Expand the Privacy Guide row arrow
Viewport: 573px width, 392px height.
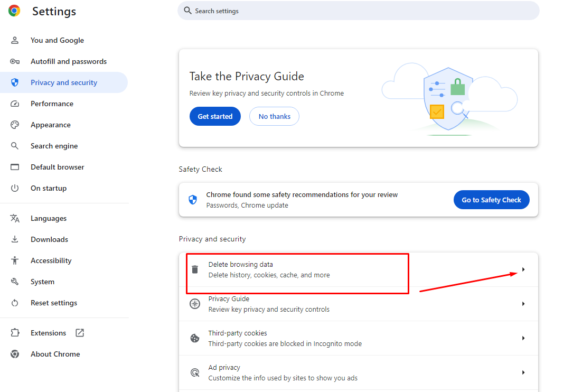point(523,304)
